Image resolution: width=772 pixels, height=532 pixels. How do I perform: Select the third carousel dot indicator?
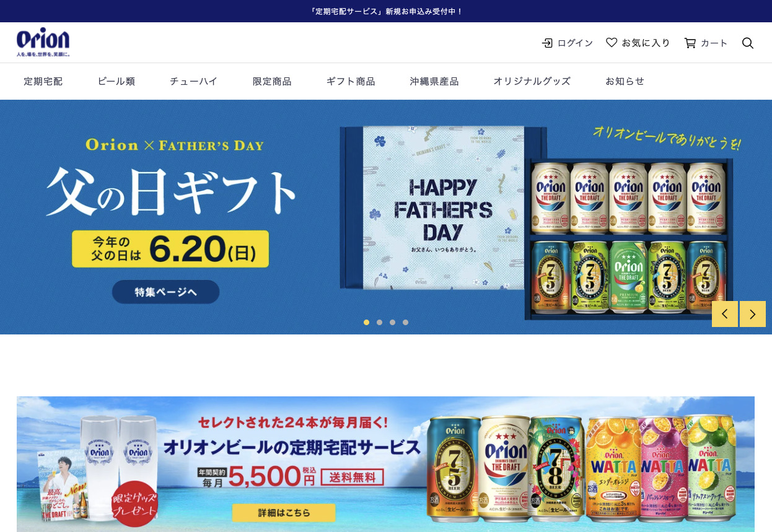coord(392,322)
